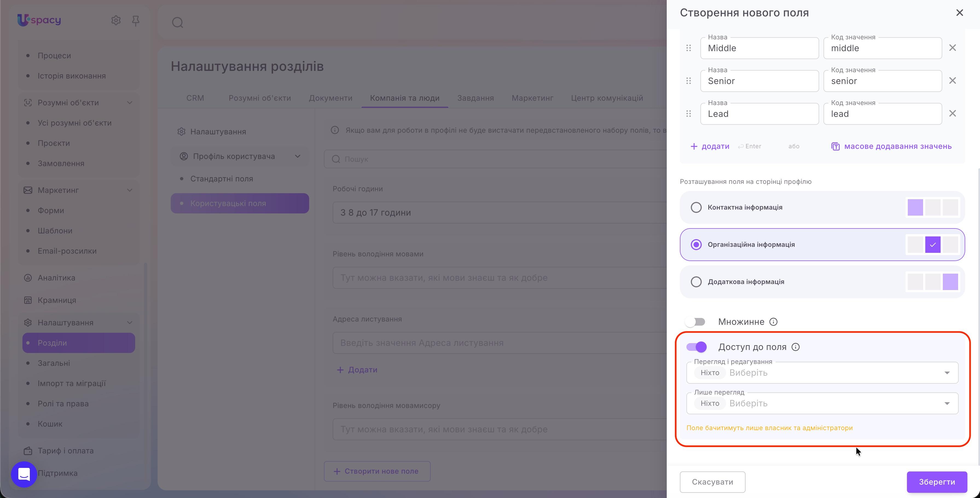The height and width of the screenshot is (498, 980).
Task: Click the Аналітика sidebar icon
Action: click(28, 278)
